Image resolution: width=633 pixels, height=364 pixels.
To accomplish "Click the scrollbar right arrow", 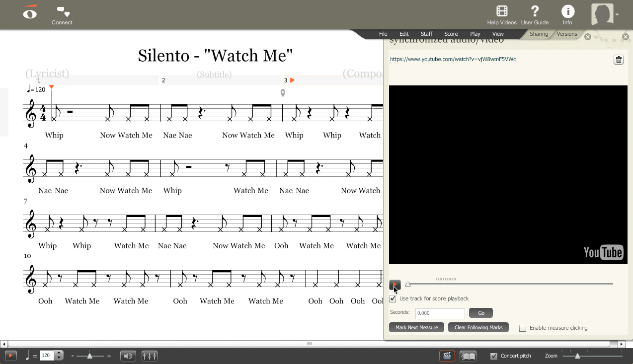I will click(x=621, y=344).
